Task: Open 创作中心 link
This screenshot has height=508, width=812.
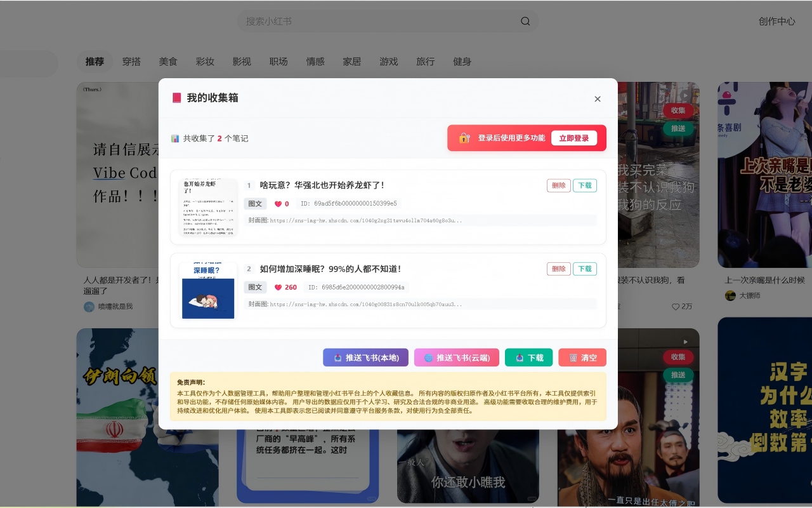Action: [x=776, y=21]
